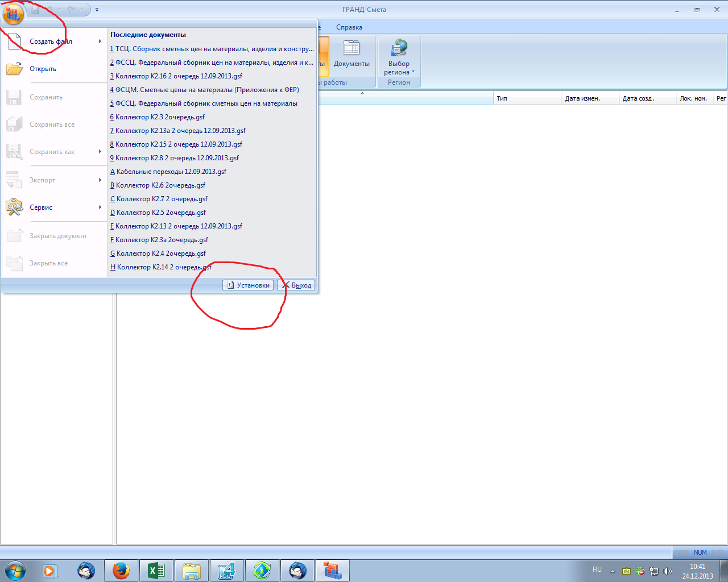Open Excel from the taskbar
The width and height of the screenshot is (728, 582).
pos(156,570)
